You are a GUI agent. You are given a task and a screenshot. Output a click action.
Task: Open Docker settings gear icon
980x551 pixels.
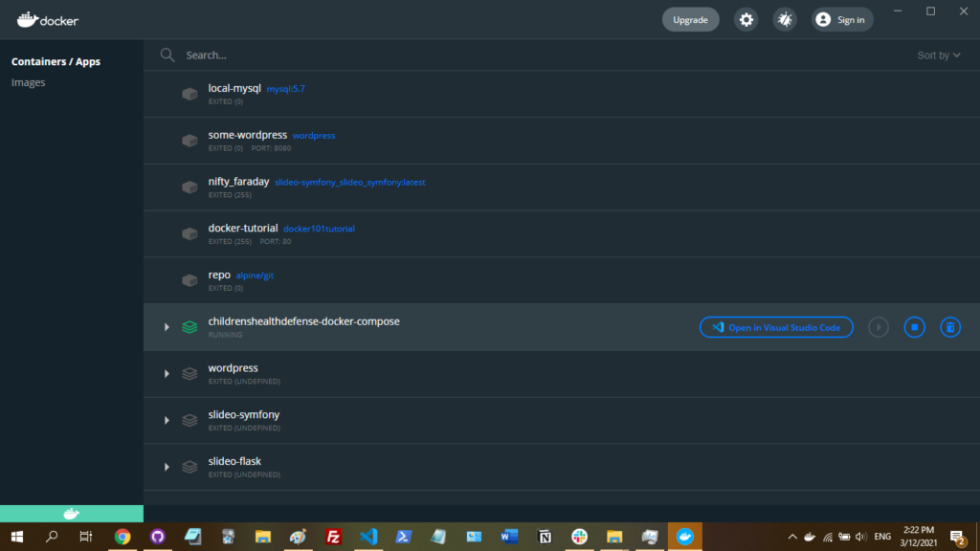(x=746, y=20)
